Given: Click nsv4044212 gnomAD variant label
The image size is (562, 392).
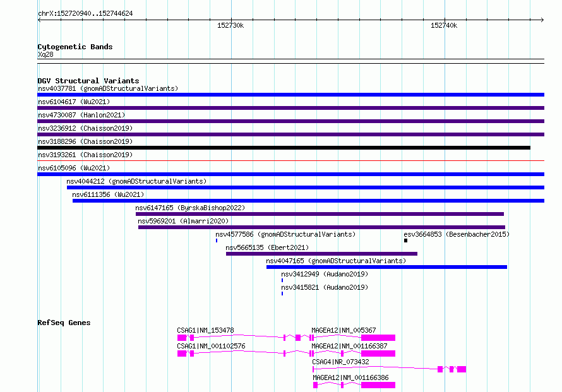Looking at the screenshot, I should 136,181.
